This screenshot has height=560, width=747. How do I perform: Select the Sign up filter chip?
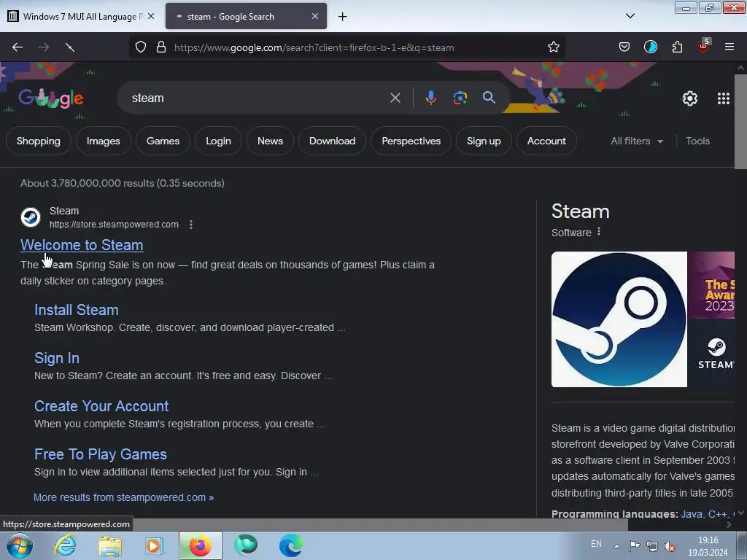pos(484,141)
